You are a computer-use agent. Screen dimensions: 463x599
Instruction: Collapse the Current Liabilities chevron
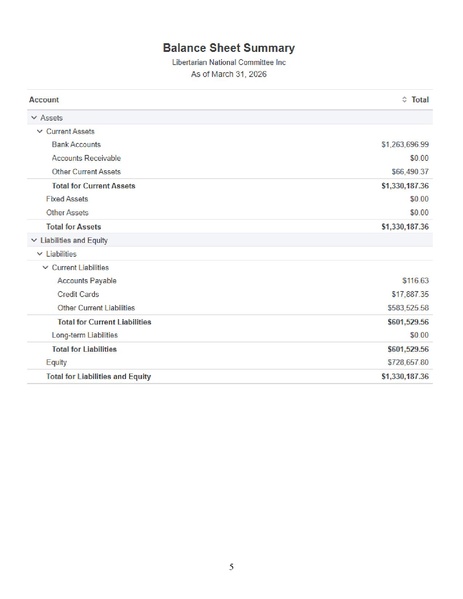[x=45, y=267]
